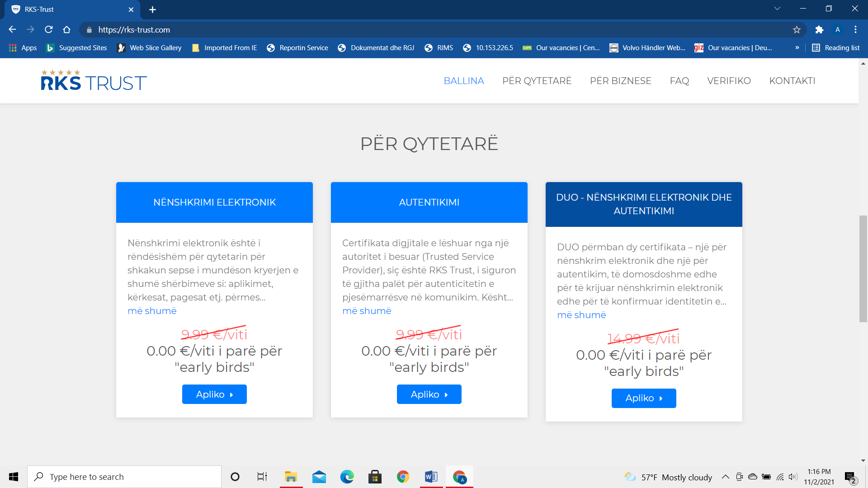Viewport: 868px width, 488px height.
Task: Open Web Slice Gallery bookmark
Action: tap(149, 47)
